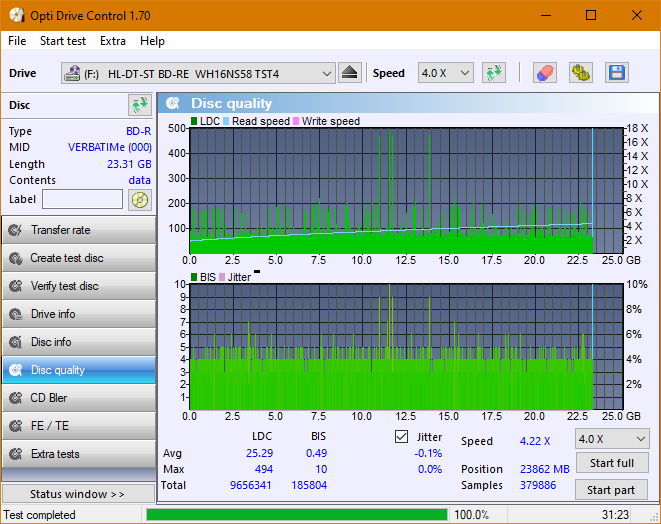Click the eject drive icon

tap(349, 73)
